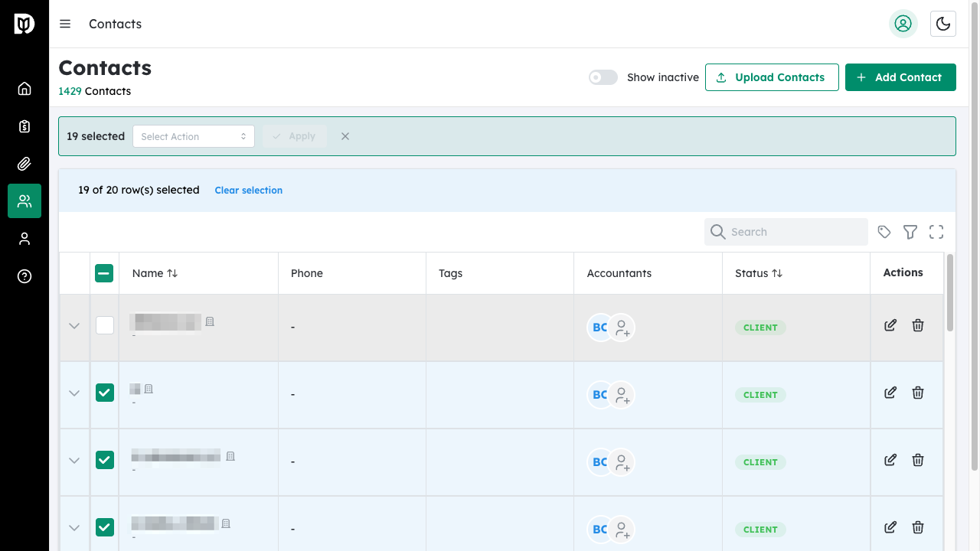This screenshot has width=980, height=551.
Task: Select the Home icon in the sidebar
Action: (24, 88)
